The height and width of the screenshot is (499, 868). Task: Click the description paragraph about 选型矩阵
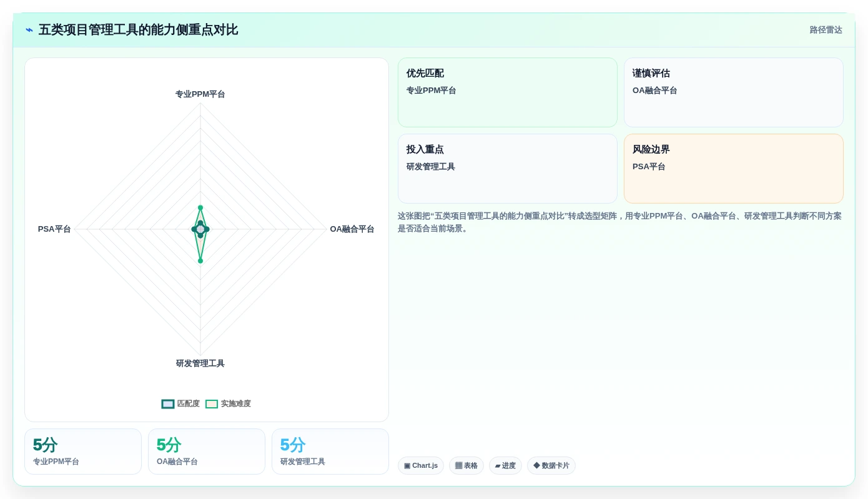click(x=620, y=222)
